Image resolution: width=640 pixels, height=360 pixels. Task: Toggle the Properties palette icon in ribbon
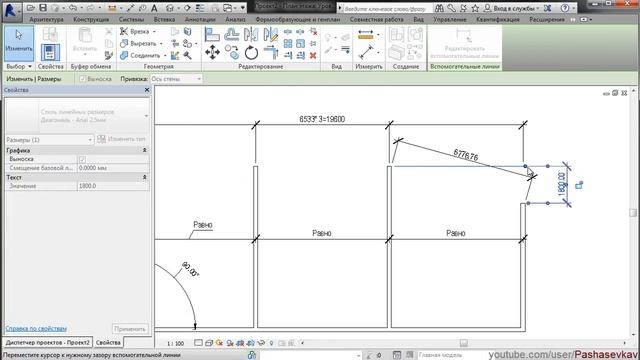pyautogui.click(x=50, y=53)
